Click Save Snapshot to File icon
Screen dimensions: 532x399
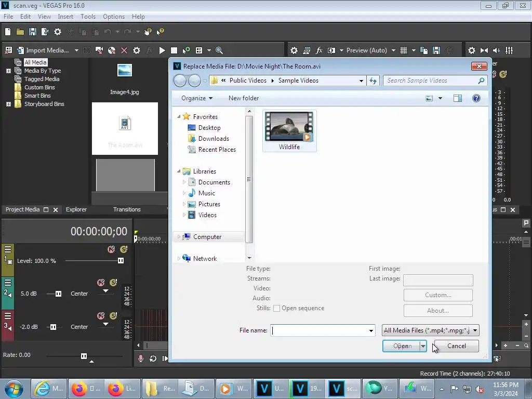click(436, 50)
